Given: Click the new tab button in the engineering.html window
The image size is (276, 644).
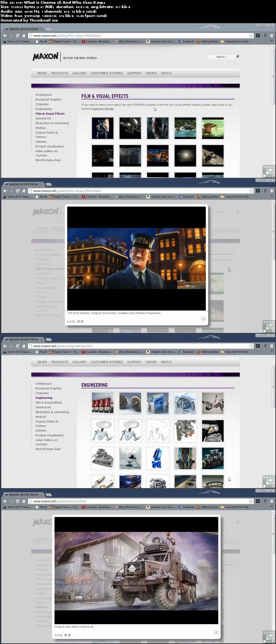Looking at the screenshot, I should coord(49,340).
